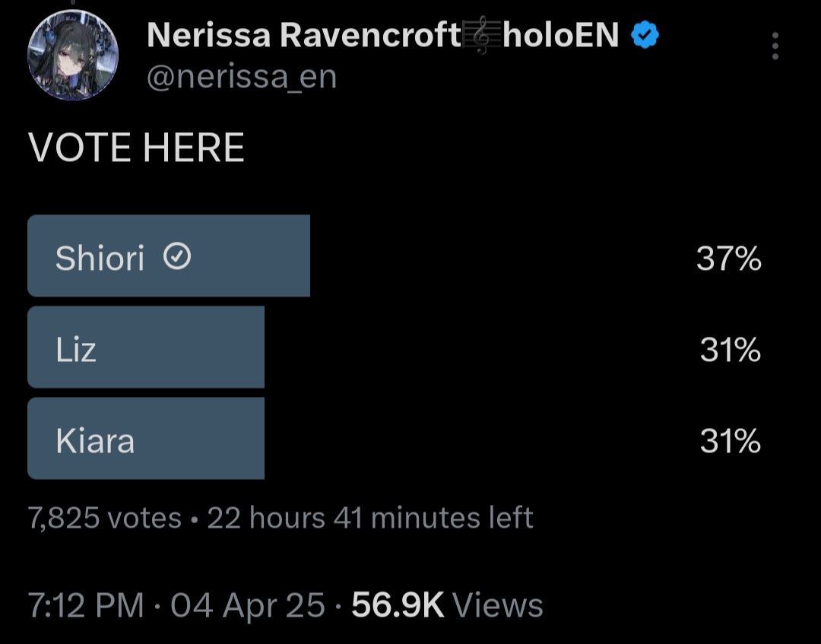Select the Kiara poll option
Image resolution: width=821 pixels, height=644 pixels.
[x=146, y=439]
